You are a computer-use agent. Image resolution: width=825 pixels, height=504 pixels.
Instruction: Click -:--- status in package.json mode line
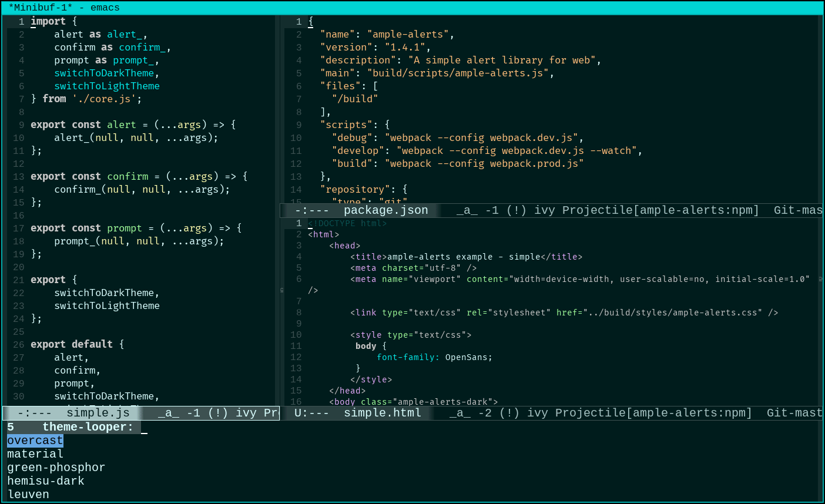tap(312, 210)
